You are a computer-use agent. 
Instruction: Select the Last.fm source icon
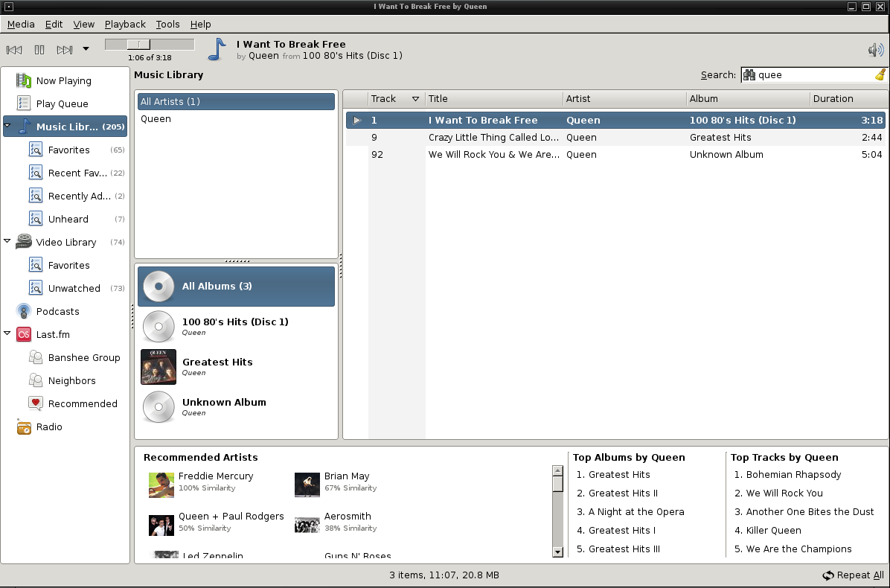24,334
